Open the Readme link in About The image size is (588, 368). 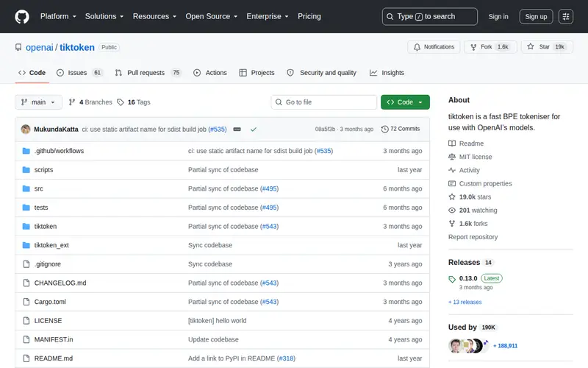click(466, 144)
